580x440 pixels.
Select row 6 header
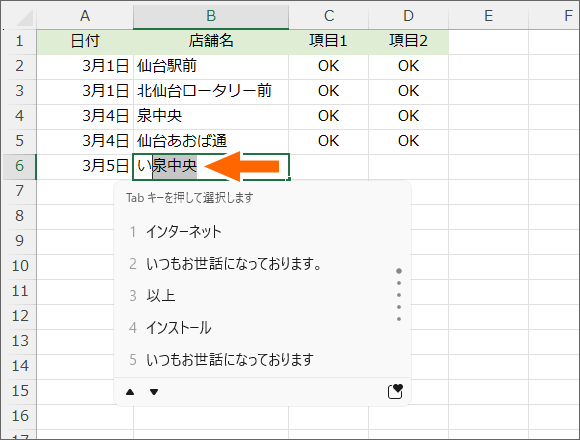(20, 166)
